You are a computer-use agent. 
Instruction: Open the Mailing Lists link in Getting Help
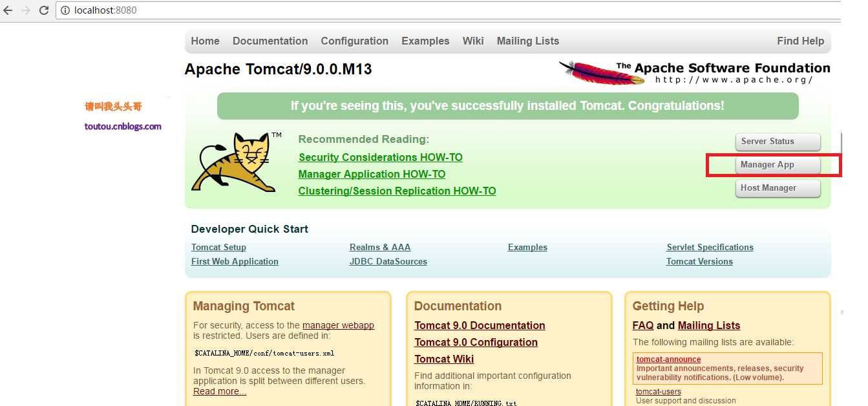coord(709,325)
